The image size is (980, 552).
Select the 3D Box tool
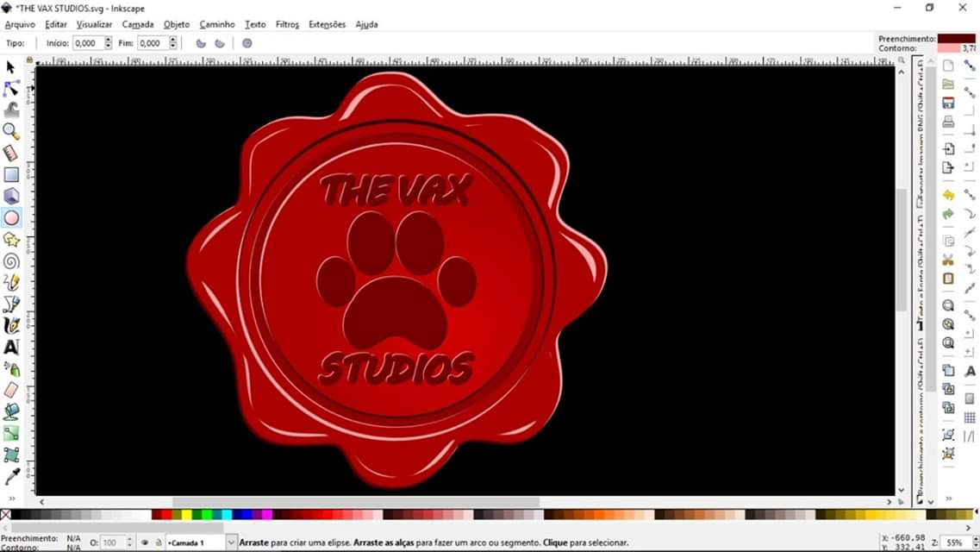[10, 196]
